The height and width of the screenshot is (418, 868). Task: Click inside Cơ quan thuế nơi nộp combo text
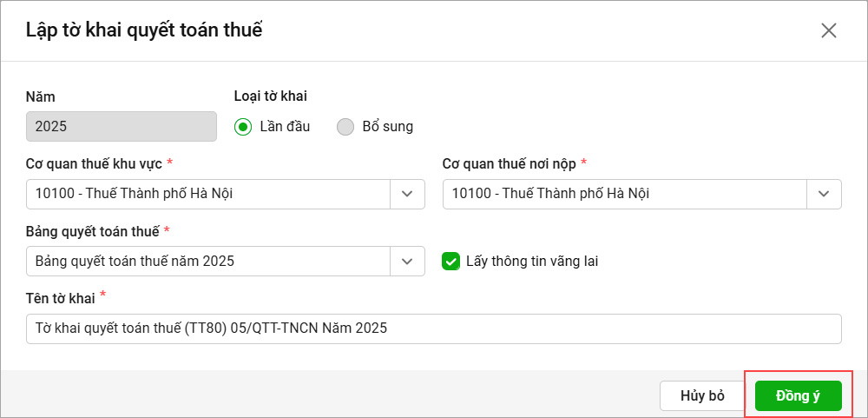[x=624, y=194]
